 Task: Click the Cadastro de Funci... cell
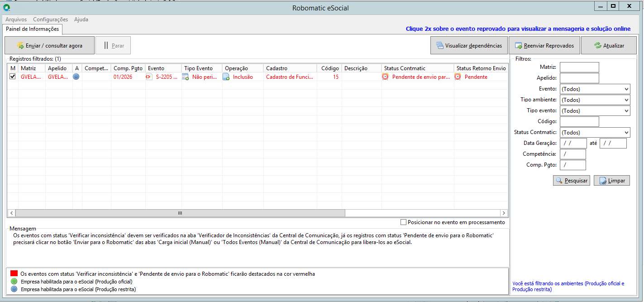[x=290, y=77]
